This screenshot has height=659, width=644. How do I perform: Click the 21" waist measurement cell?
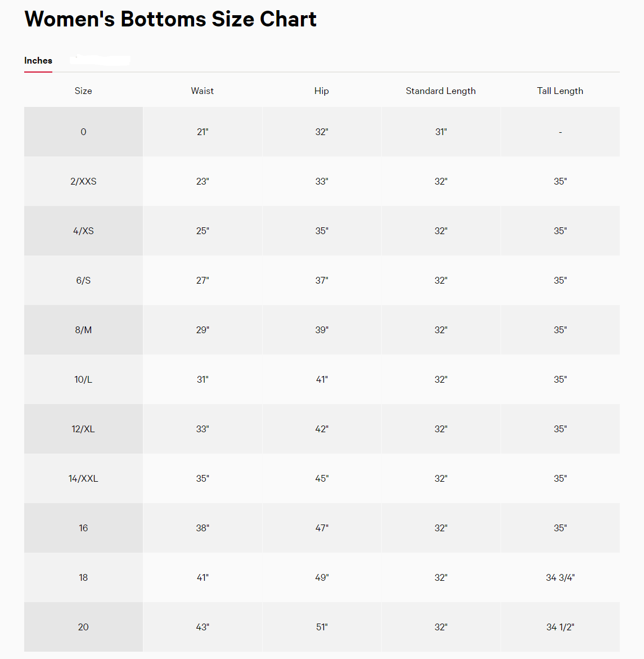pos(202,132)
